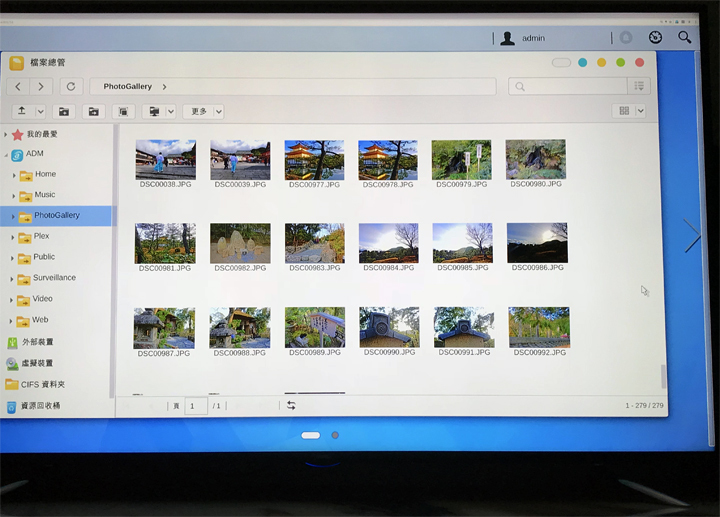The height and width of the screenshot is (517, 720).
Task: Click the 檔案總管 app icon
Action: (x=17, y=63)
